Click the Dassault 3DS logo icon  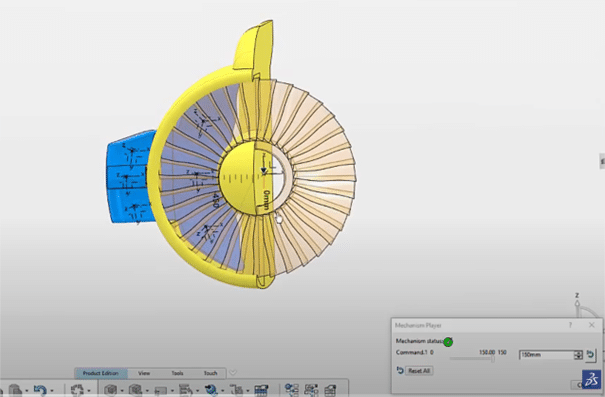tap(591, 379)
